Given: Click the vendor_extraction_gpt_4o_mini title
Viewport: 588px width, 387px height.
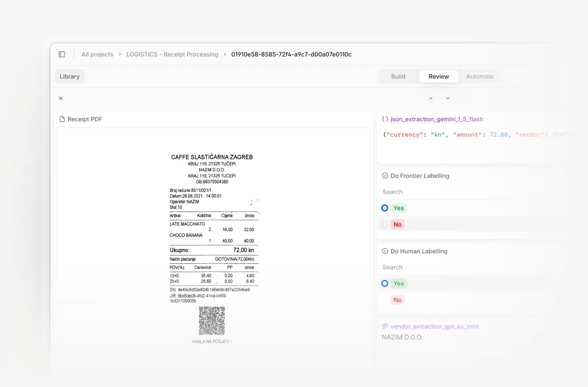Looking at the screenshot, I should [x=434, y=326].
